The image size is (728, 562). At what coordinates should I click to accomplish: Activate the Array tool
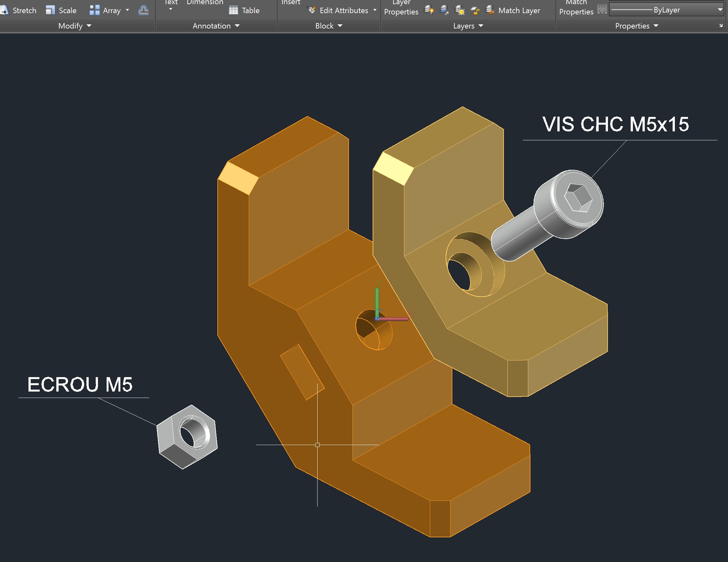pos(107,10)
